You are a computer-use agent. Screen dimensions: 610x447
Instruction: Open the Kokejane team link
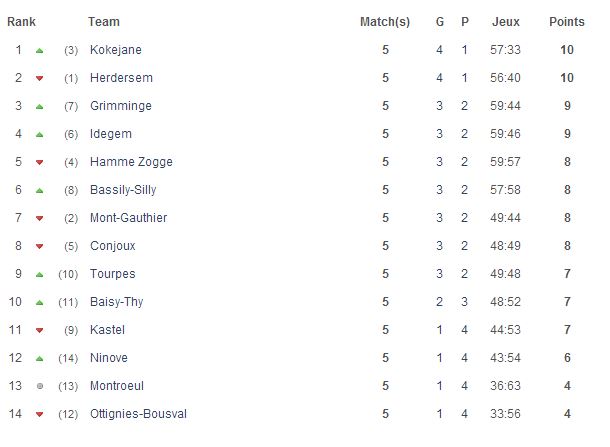coord(116,50)
